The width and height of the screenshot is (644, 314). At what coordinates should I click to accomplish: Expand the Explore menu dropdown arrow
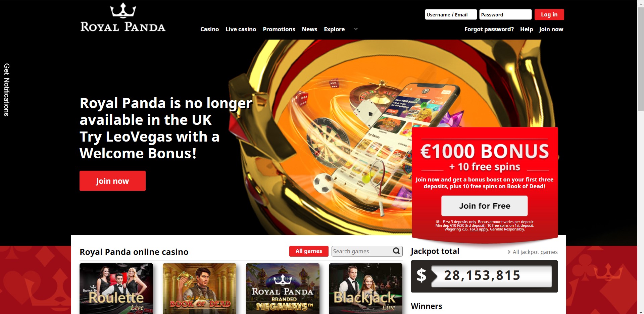356,29
